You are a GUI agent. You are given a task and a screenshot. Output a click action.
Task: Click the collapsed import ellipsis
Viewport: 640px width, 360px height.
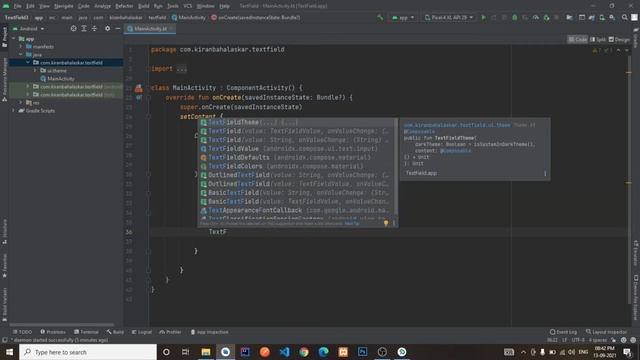pos(182,69)
